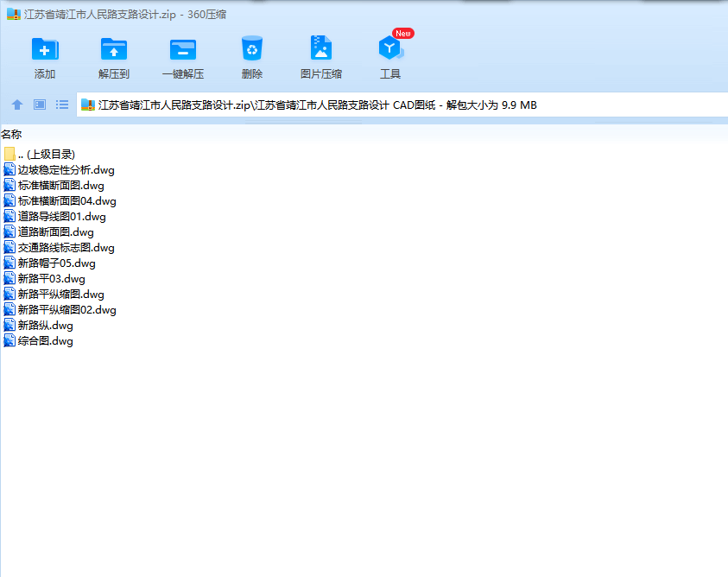Image resolution: width=728 pixels, height=577 pixels.
Task: Click the dwg icon beside 边坡稳定性分析.dwg
Action: click(9, 169)
